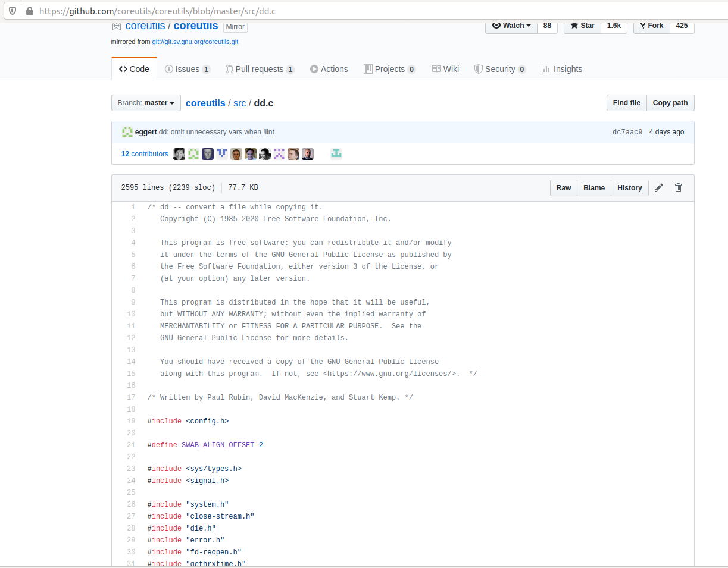The height and width of the screenshot is (568, 728).
Task: Select line number 19 in the gutter
Action: pyautogui.click(x=131, y=421)
